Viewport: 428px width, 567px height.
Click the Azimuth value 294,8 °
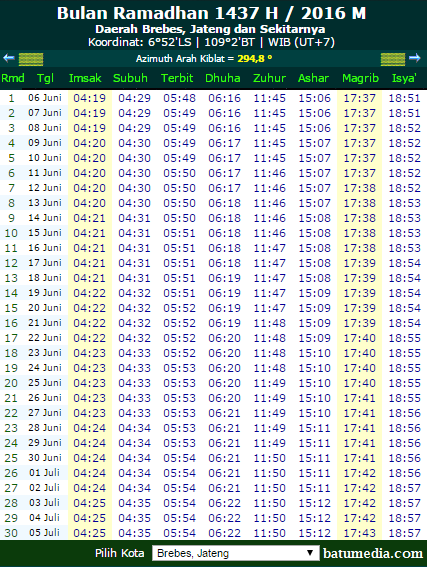pos(254,59)
